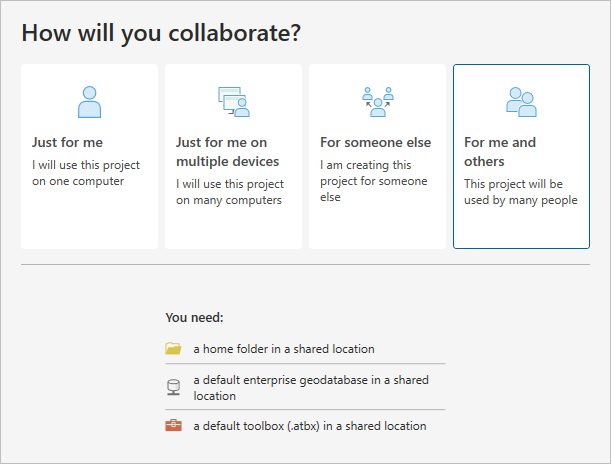
Task: Click the 'You need:' heading
Action: coord(194,318)
